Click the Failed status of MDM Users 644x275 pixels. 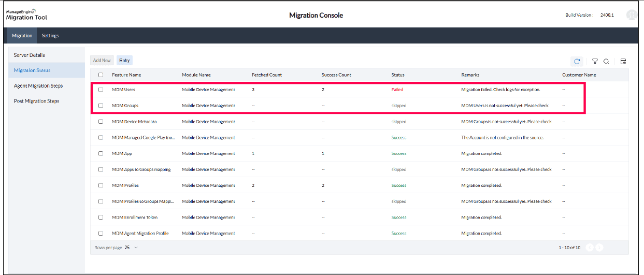[397, 90]
